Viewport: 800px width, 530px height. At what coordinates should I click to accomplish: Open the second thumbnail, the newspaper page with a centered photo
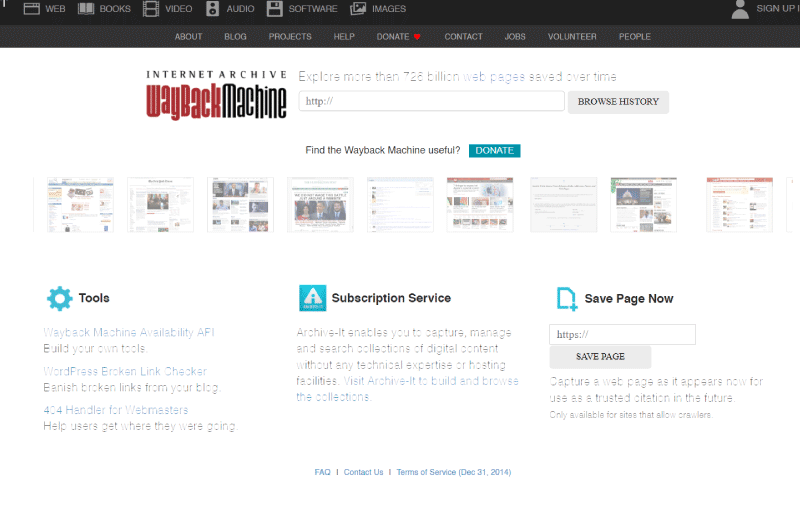[x=160, y=205]
